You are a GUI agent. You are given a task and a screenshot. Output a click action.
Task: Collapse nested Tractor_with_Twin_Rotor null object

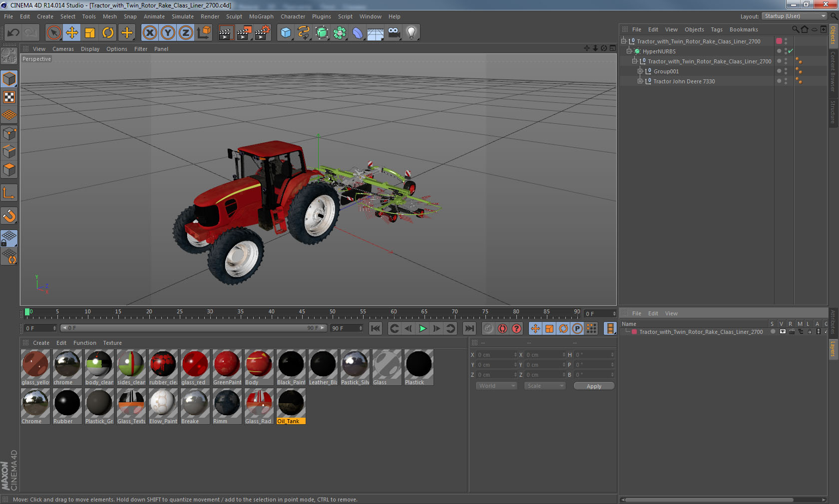(x=634, y=61)
